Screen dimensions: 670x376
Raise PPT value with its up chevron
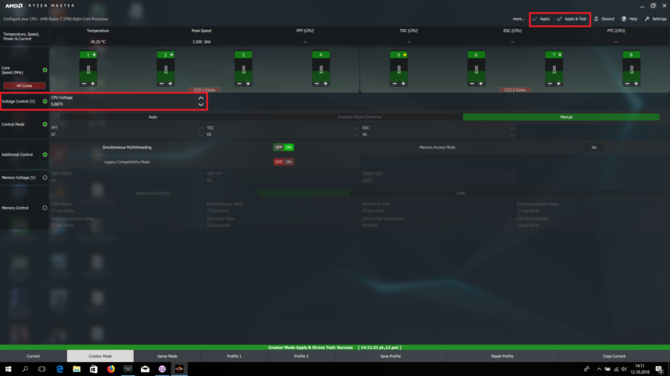(x=201, y=128)
